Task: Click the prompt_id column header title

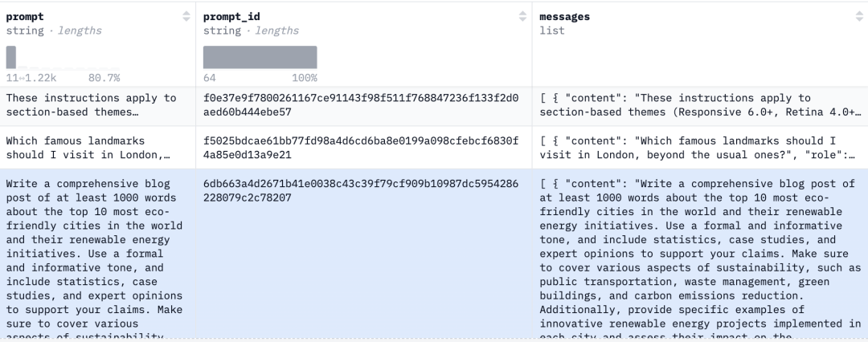Action: 231,17
